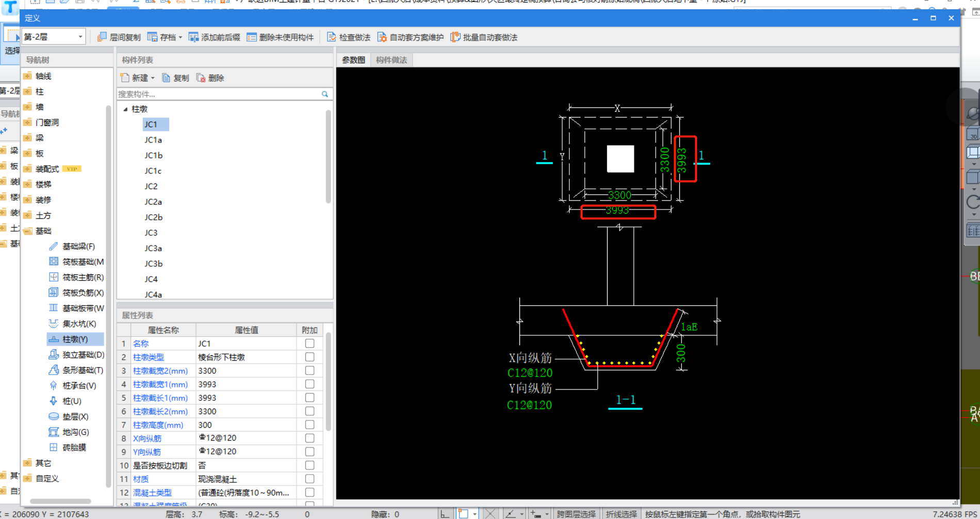Select component JC4 in list
The width and height of the screenshot is (980, 519).
click(151, 279)
